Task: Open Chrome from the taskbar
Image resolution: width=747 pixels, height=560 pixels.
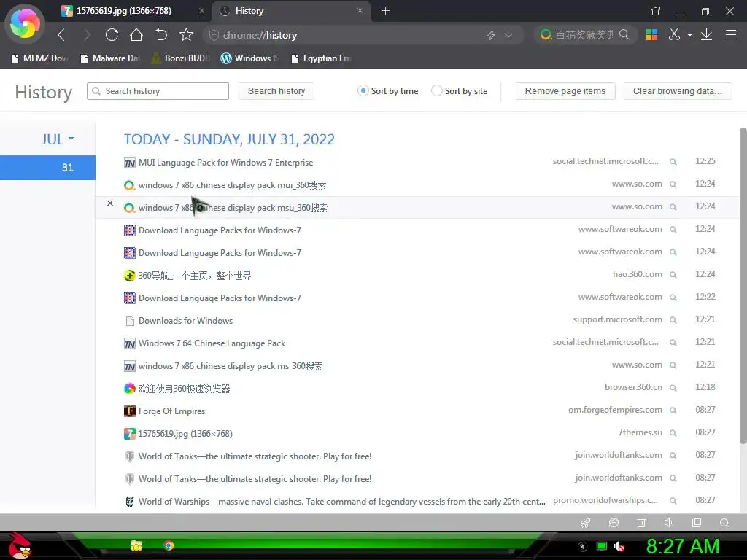Action: 169,545
